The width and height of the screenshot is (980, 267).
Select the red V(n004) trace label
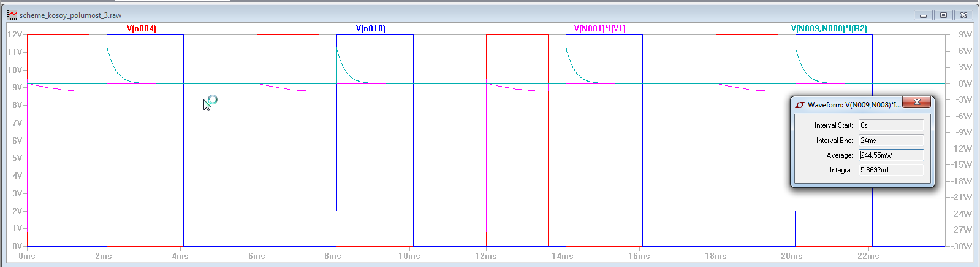click(x=141, y=28)
